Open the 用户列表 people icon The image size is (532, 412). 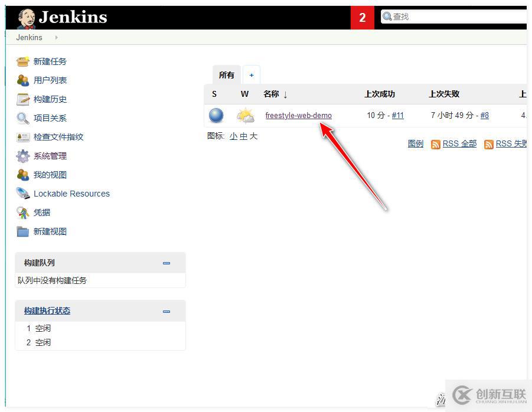point(22,80)
